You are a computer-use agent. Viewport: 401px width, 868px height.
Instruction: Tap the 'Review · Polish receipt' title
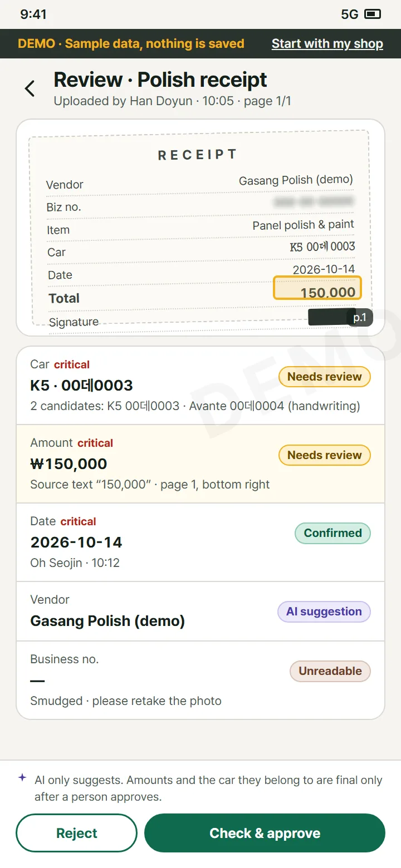pos(160,80)
